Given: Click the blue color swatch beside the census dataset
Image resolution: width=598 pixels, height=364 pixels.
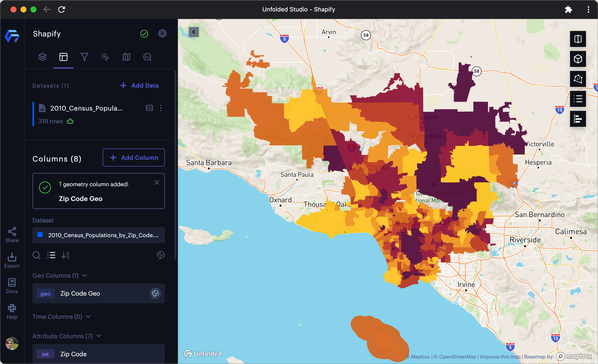Looking at the screenshot, I should click(40, 235).
